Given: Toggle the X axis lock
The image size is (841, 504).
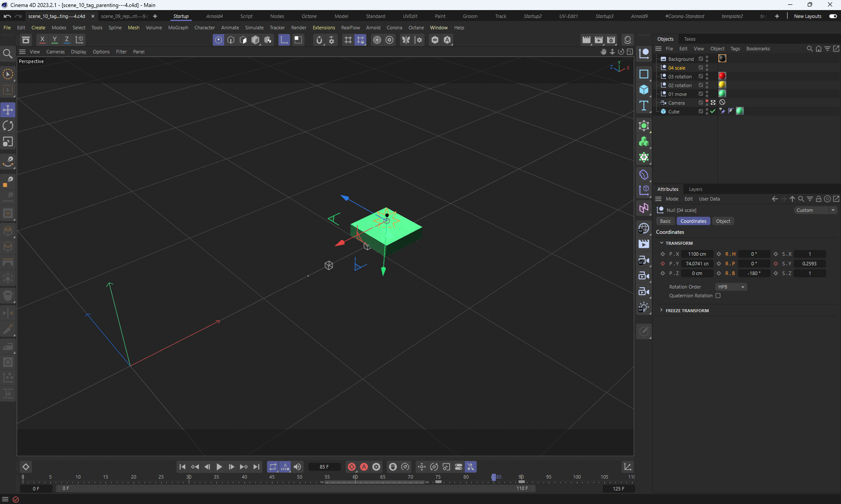Looking at the screenshot, I should tap(42, 40).
